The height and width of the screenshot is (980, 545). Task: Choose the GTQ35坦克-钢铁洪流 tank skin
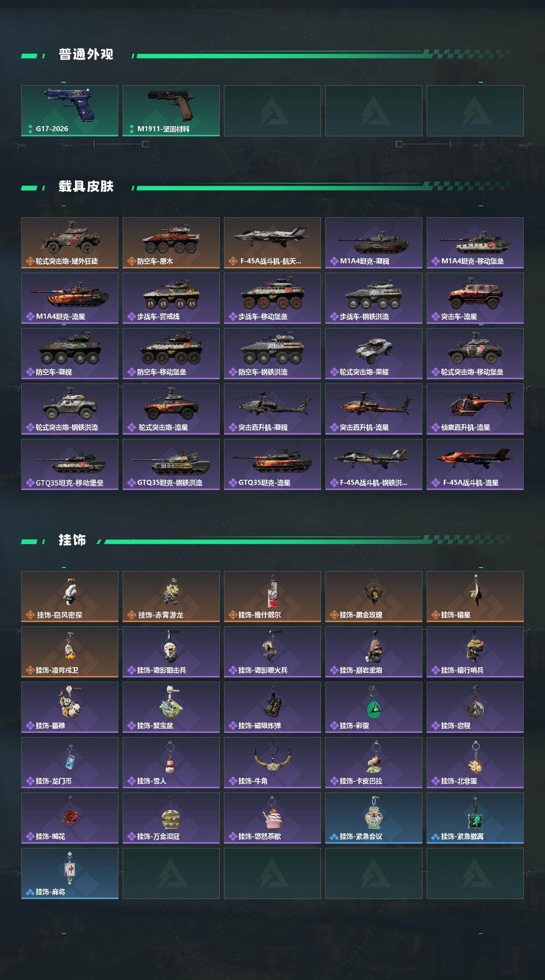pyautogui.click(x=171, y=464)
